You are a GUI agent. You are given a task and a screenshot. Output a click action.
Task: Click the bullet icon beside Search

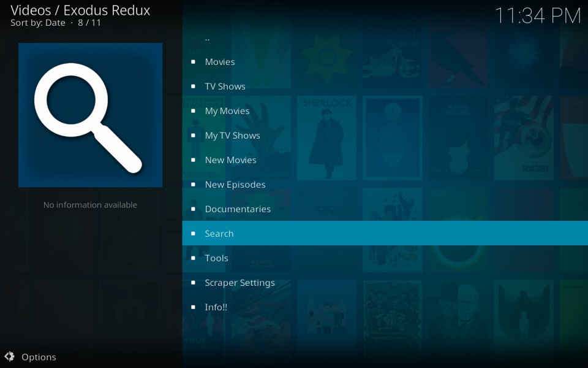[193, 234]
